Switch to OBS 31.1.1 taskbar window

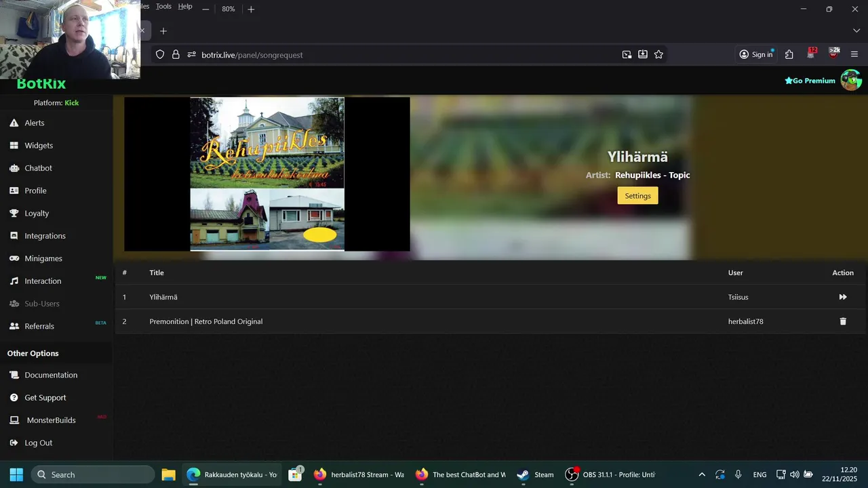click(x=610, y=474)
